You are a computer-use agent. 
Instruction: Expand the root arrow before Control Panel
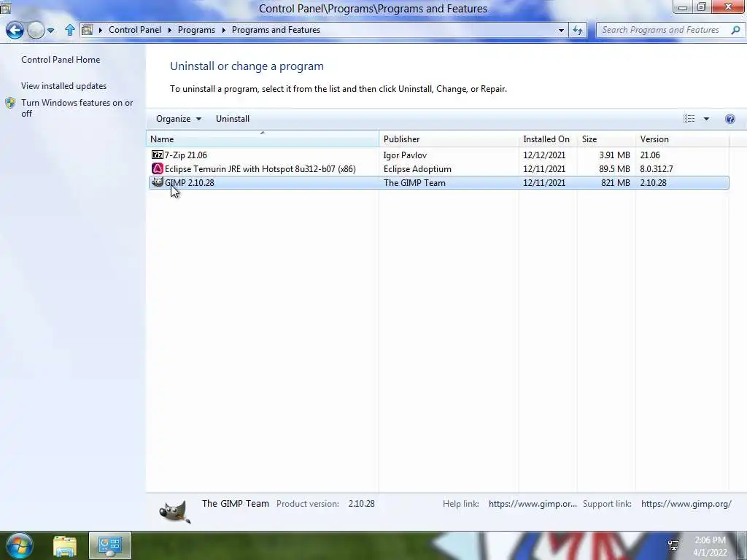click(101, 30)
